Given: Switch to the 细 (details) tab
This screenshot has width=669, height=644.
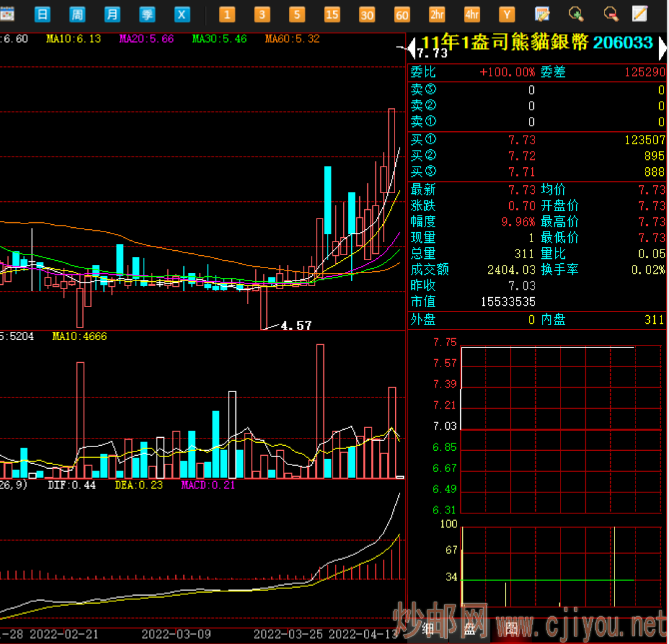Looking at the screenshot, I should click(x=427, y=630).
